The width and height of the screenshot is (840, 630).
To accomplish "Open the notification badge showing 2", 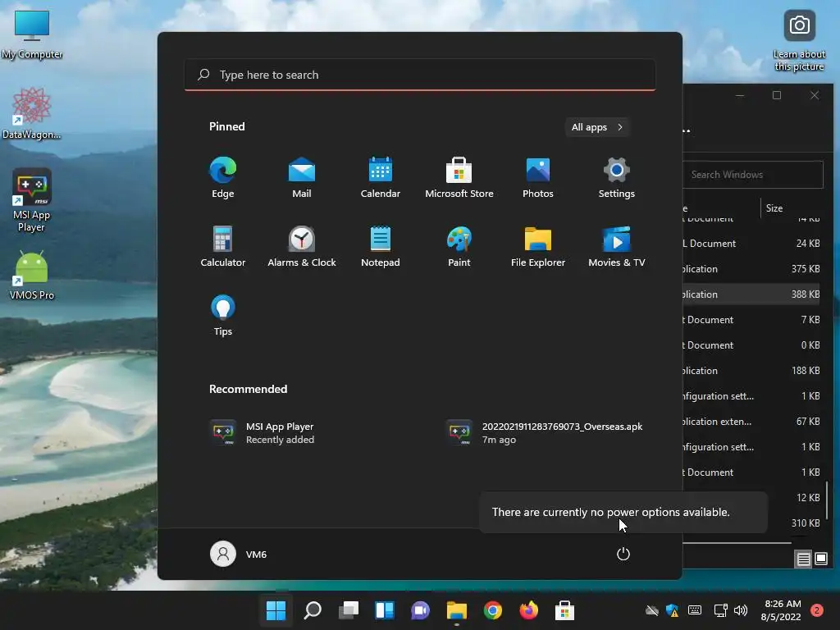I will click(817, 610).
